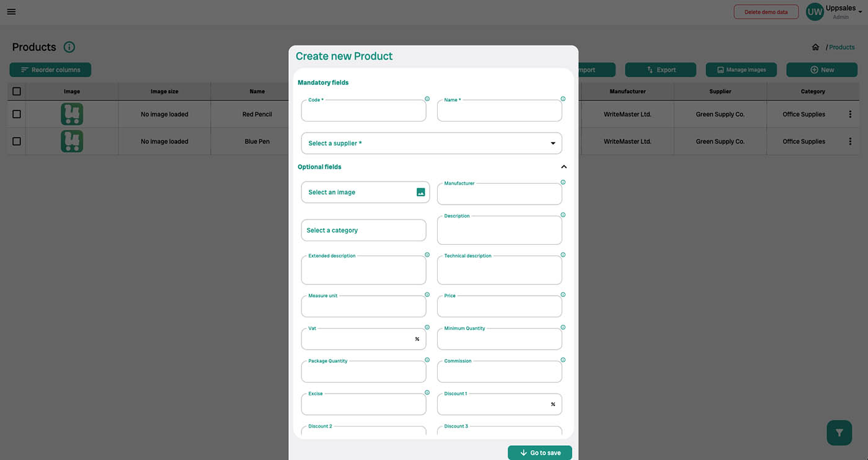The height and width of the screenshot is (460, 868).
Task: Click the info icon next to Products heading
Action: point(69,46)
